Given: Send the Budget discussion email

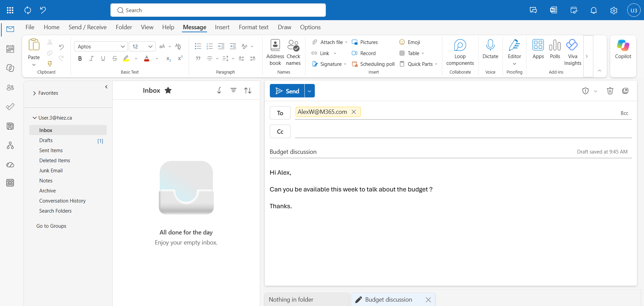Looking at the screenshot, I should click(x=287, y=91).
